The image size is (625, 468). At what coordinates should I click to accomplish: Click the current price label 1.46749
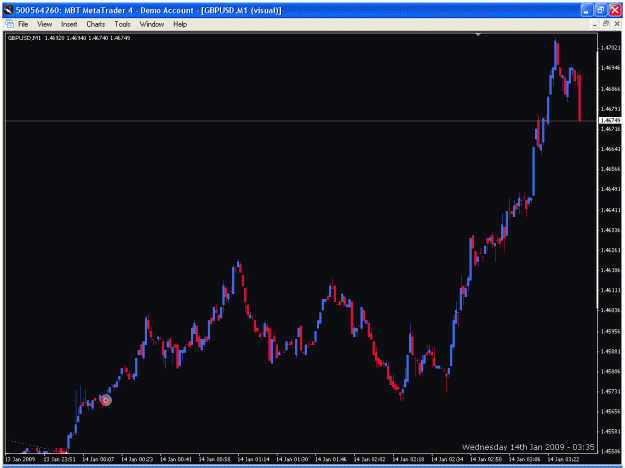coord(610,120)
